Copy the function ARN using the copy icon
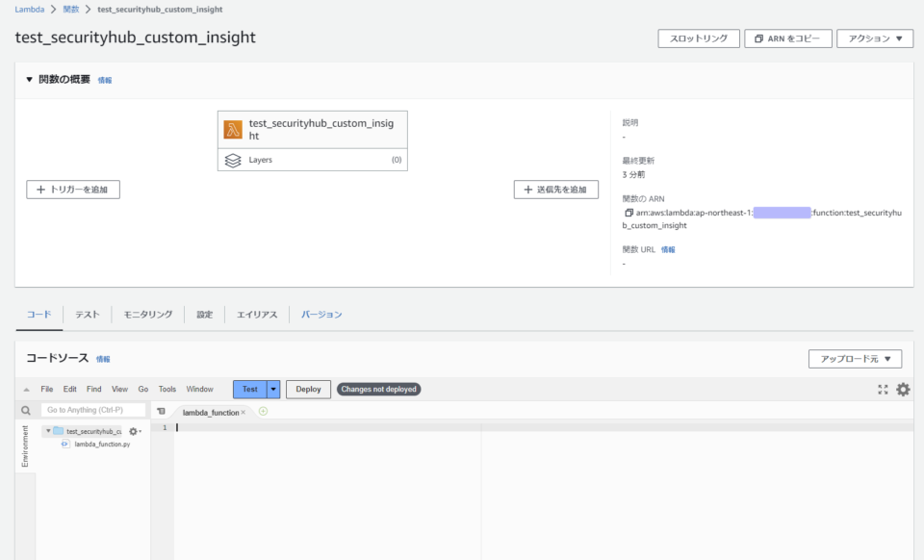 click(x=629, y=213)
